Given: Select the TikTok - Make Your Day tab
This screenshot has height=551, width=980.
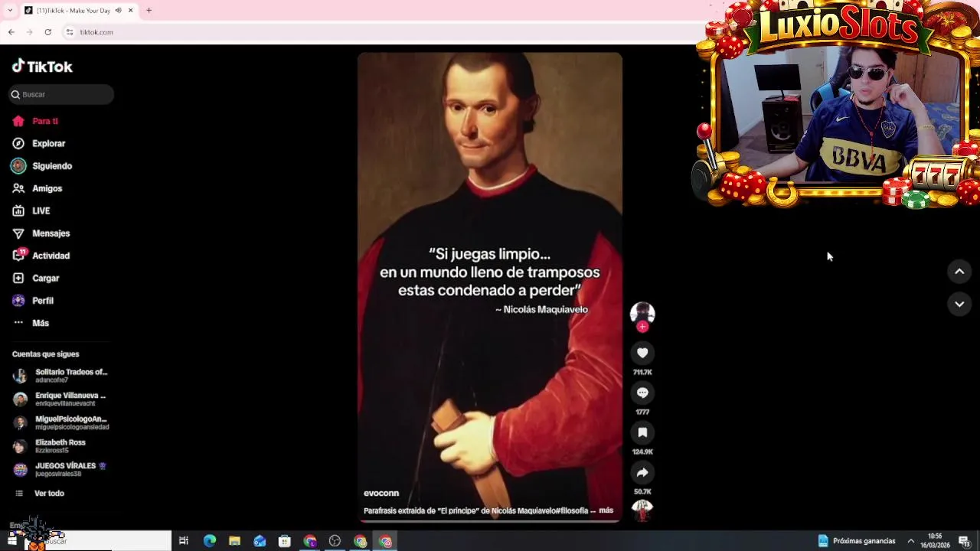Looking at the screenshot, I should point(73,11).
